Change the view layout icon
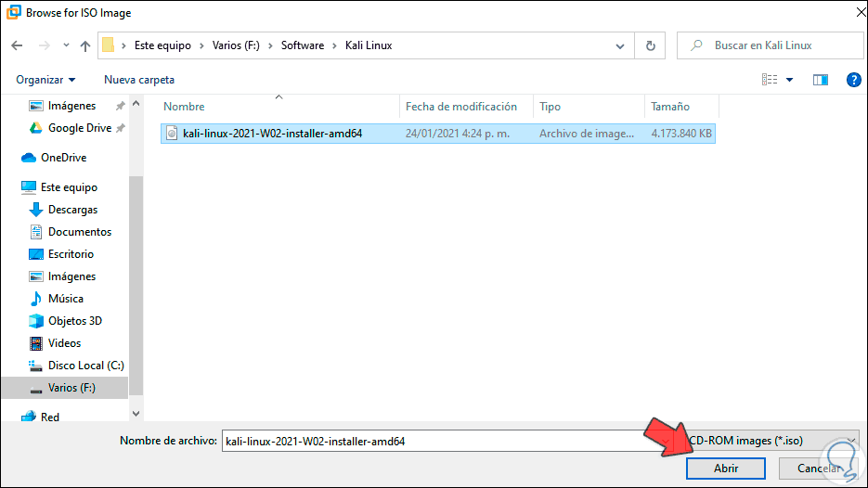Viewport: 868px width, 488px height. pos(770,80)
